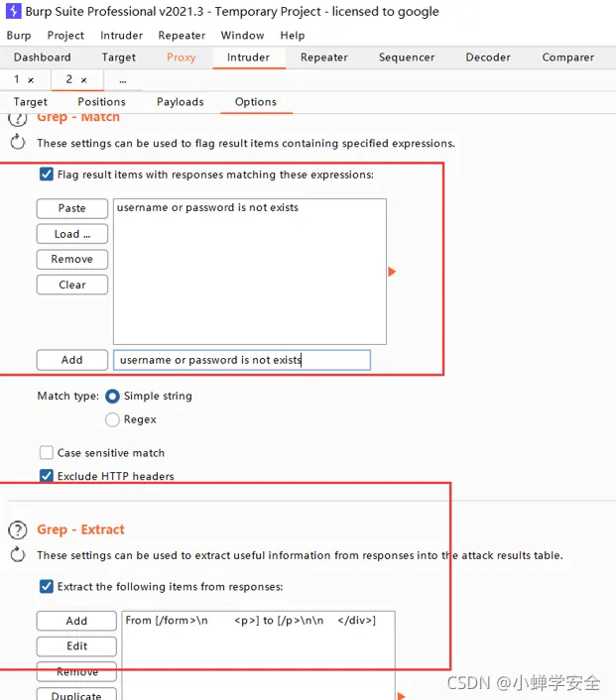Screen dimensions: 616x700
Task: Switch to the Comparer tab
Action: tap(568, 58)
